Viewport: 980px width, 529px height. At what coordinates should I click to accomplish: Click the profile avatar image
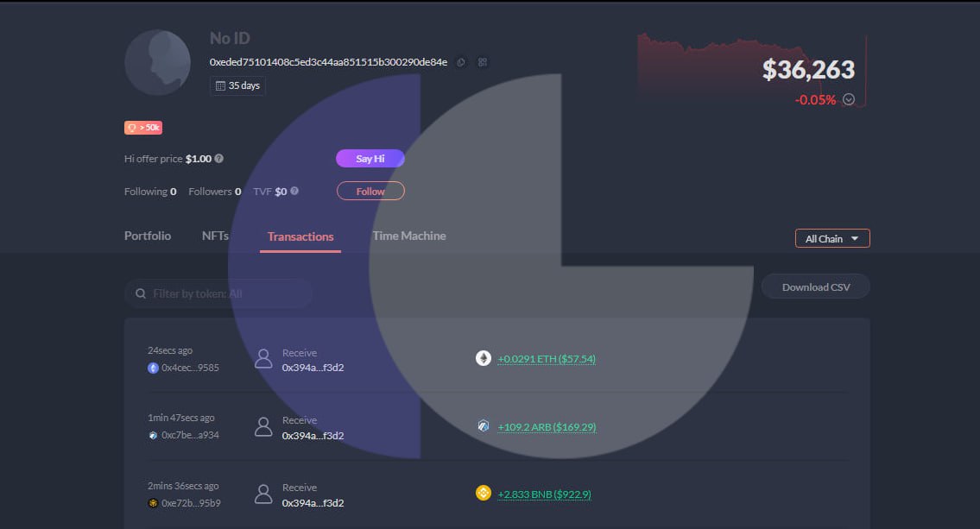157,62
